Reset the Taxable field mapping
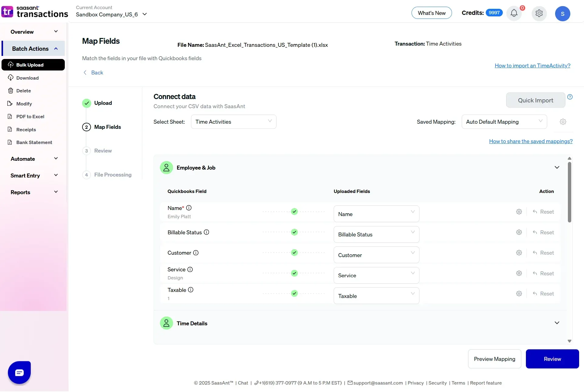 tap(543, 294)
